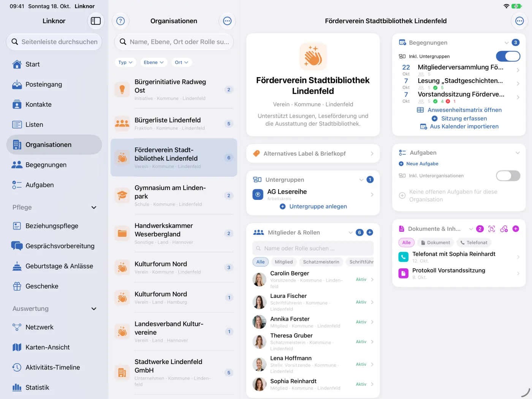
Task: Open the Ort filter dropdown
Action: (x=181, y=62)
